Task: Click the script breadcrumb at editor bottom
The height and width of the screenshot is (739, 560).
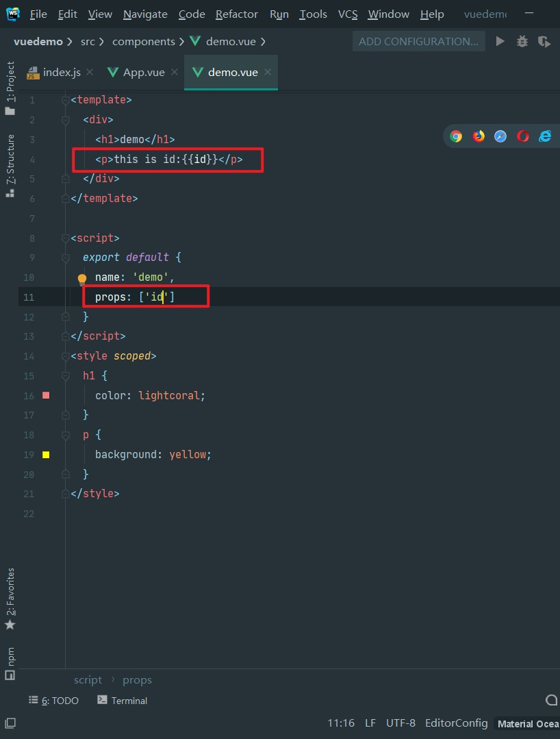Action: tap(88, 680)
